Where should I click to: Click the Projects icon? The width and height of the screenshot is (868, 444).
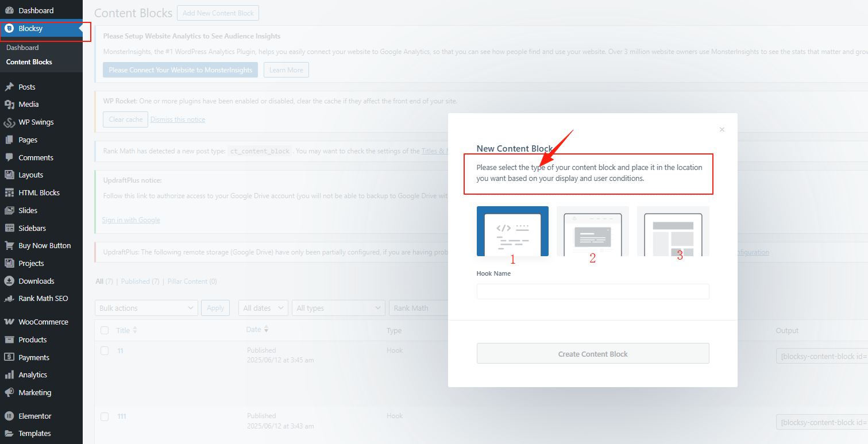[x=9, y=263]
